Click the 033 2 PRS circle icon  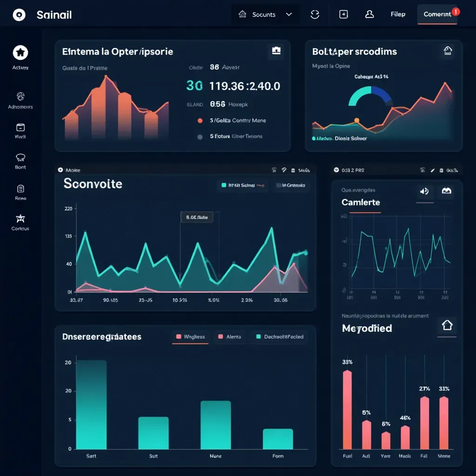coord(337,170)
